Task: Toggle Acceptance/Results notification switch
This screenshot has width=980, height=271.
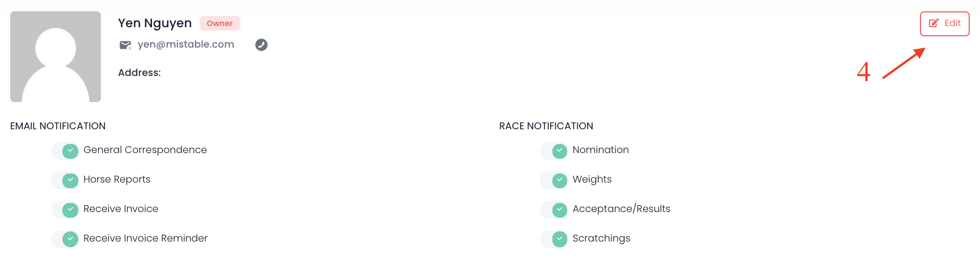Action: coord(554,210)
